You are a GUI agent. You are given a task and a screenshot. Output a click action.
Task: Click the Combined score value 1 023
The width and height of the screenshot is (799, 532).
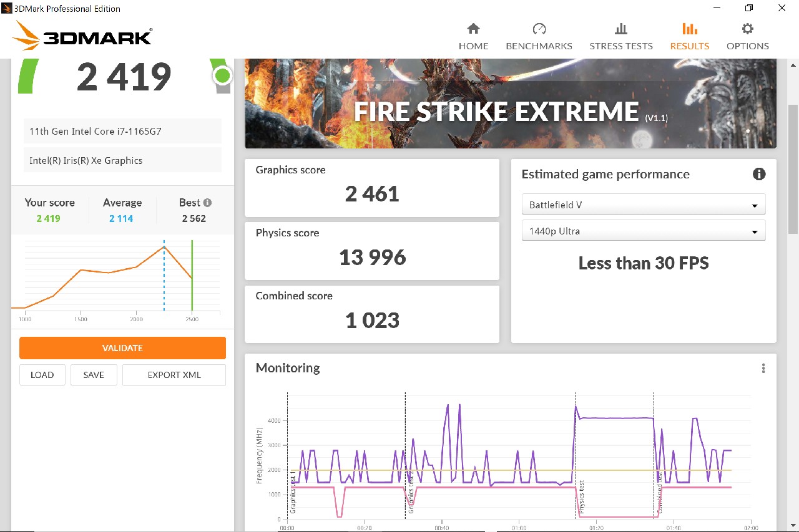372,321
